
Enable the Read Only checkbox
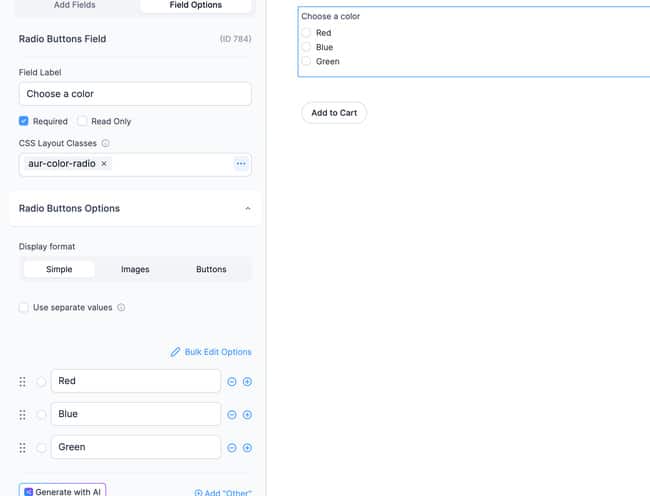(82, 121)
